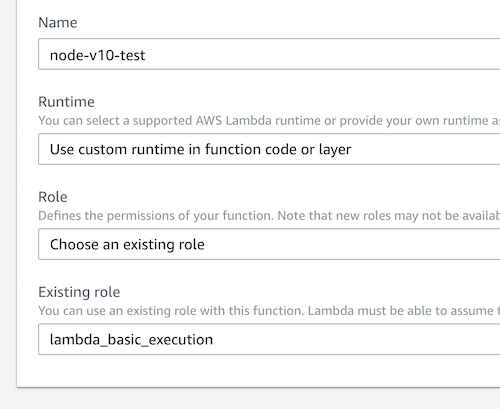Focus the Name input field
Viewport: 500px width, 409px height.
(269, 54)
